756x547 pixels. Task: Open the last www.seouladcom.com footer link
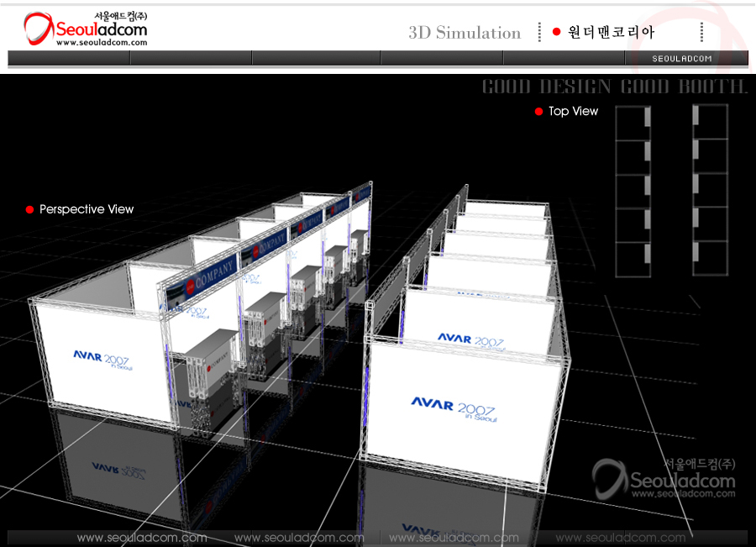pos(620,538)
